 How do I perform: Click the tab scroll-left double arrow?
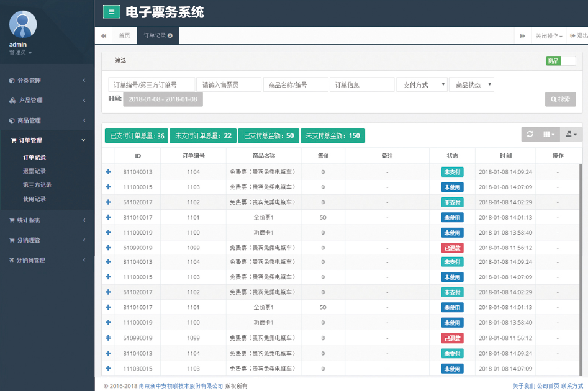pyautogui.click(x=104, y=35)
